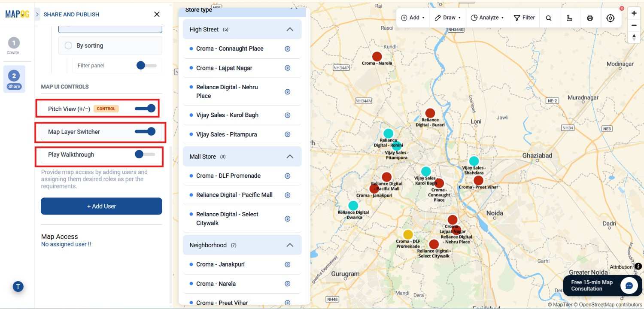The height and width of the screenshot is (309, 644).
Task: Click the yellow Croma - DLF Promenade marker
Action: [x=408, y=234]
